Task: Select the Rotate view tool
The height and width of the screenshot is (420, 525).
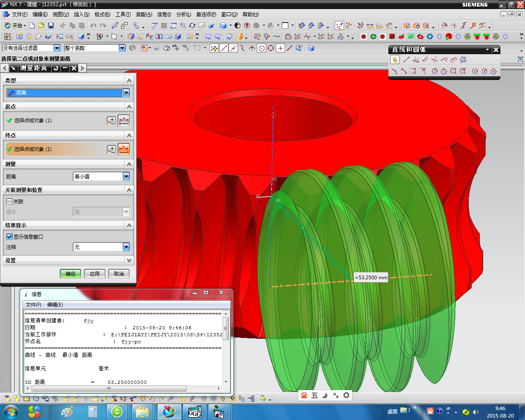Action: pos(192,25)
